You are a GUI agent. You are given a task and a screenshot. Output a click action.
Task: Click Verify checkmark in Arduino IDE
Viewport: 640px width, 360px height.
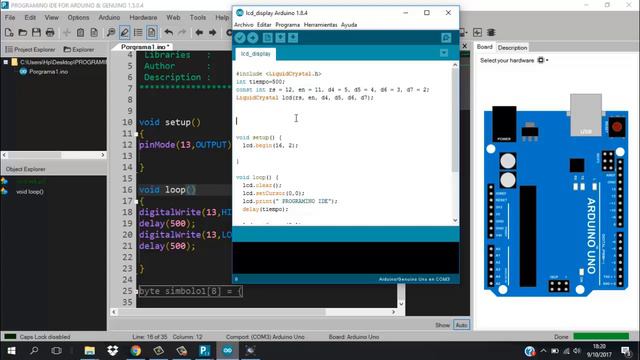240,38
